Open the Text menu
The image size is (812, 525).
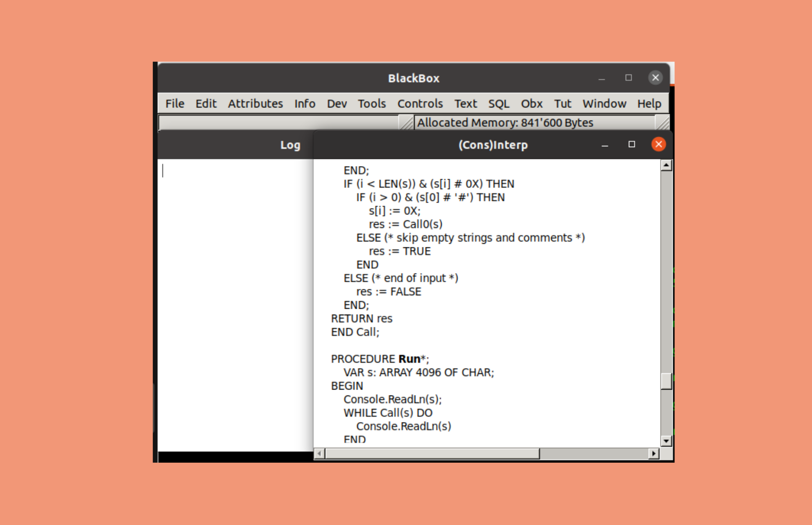(x=466, y=104)
